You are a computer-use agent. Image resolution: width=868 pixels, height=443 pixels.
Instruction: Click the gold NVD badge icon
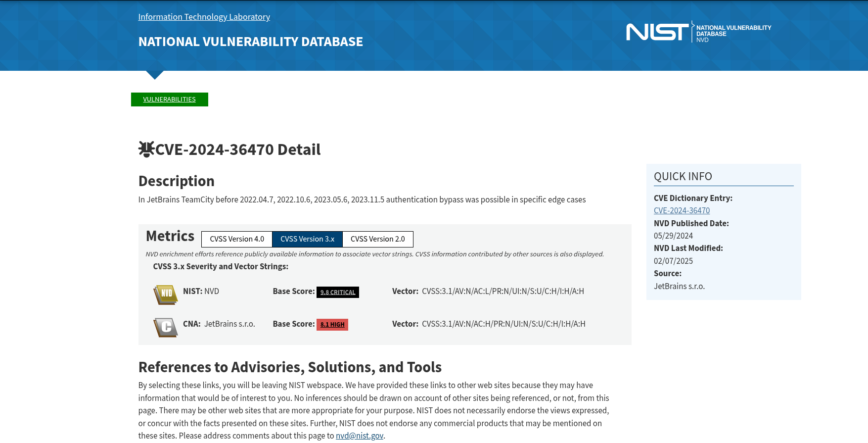(x=166, y=295)
